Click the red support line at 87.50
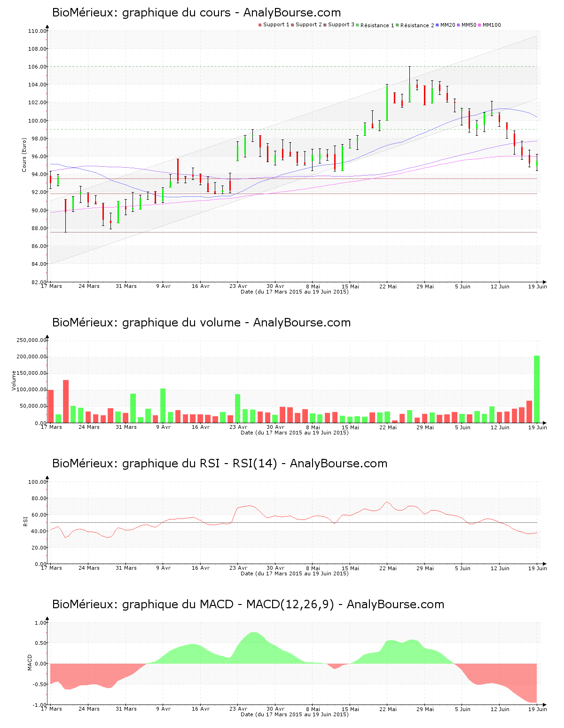Screen dimensions: 564x728 pos(294,232)
